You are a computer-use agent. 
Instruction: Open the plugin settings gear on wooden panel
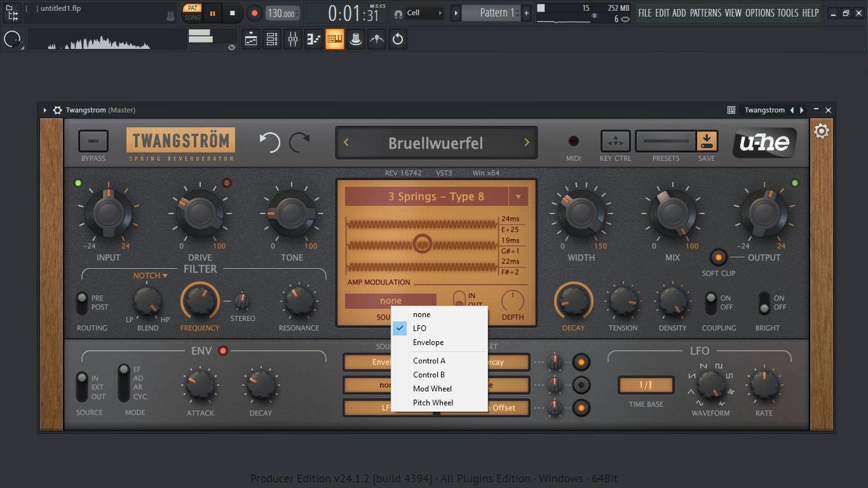point(822,132)
